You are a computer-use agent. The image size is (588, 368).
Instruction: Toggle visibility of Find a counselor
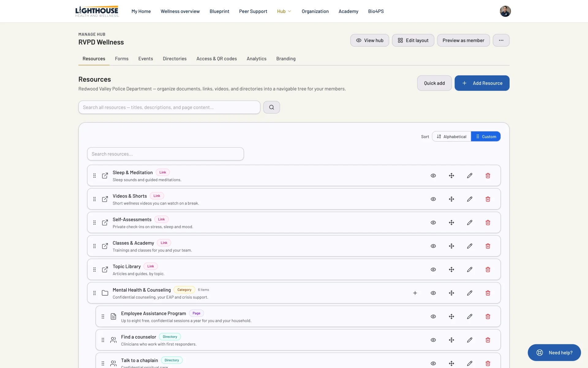pyautogui.click(x=433, y=340)
